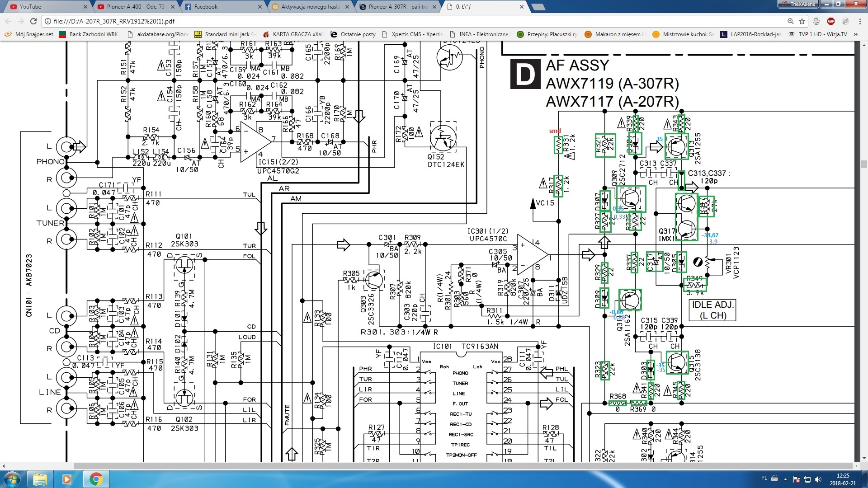Reload the PDF page

(x=33, y=21)
